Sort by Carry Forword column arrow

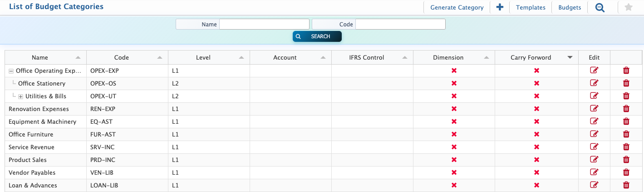569,58
